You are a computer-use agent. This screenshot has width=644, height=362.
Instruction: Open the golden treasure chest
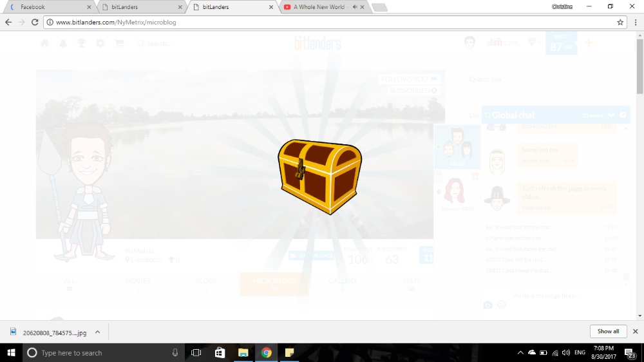click(x=319, y=176)
